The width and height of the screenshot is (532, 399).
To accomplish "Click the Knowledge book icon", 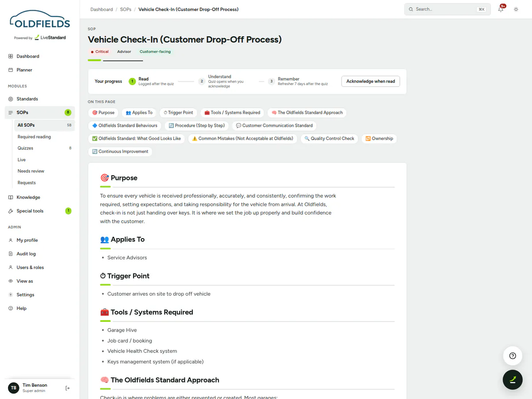I will click(x=11, y=197).
